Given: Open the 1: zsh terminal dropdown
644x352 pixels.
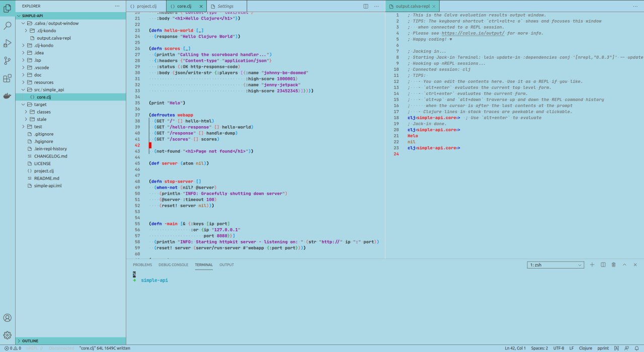Looking at the screenshot, I should click(555, 265).
